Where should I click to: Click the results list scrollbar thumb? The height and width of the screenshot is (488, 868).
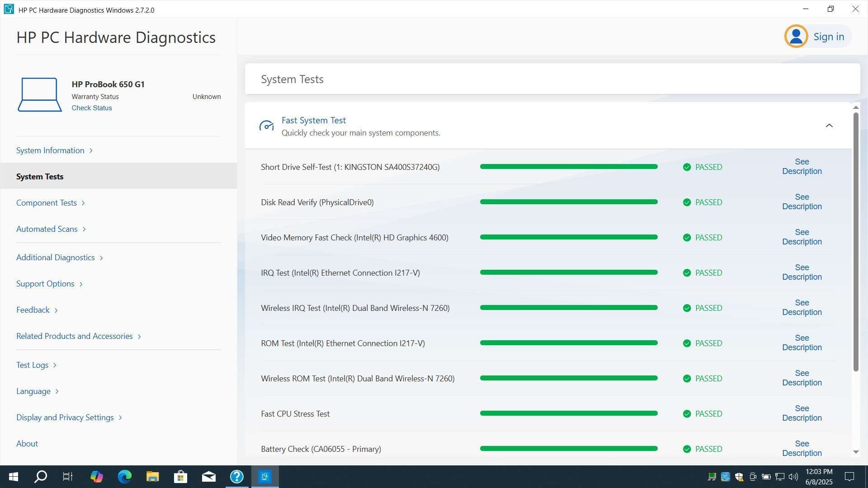(856, 242)
